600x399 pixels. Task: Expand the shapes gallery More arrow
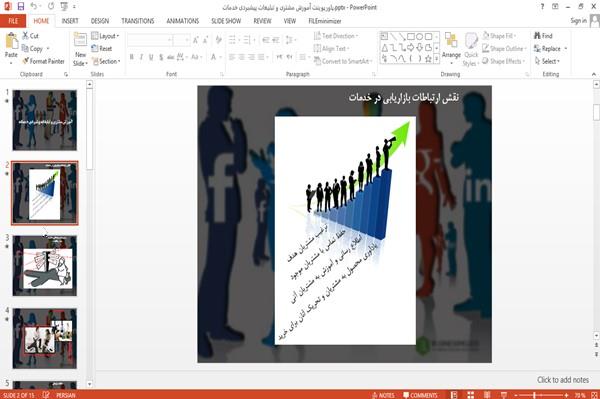436,59
